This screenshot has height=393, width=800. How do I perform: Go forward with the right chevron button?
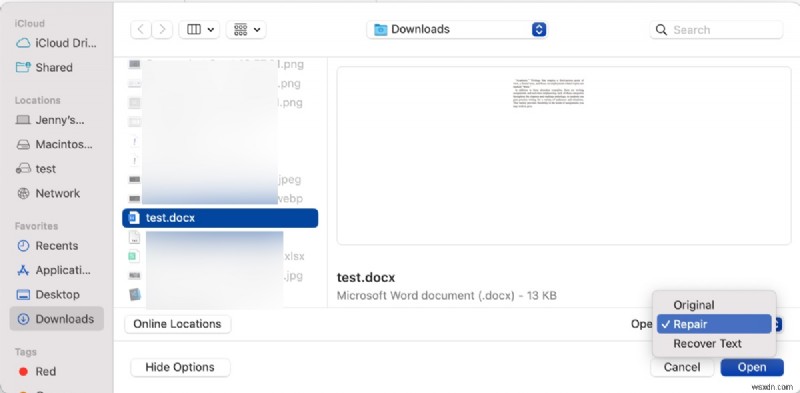click(162, 30)
